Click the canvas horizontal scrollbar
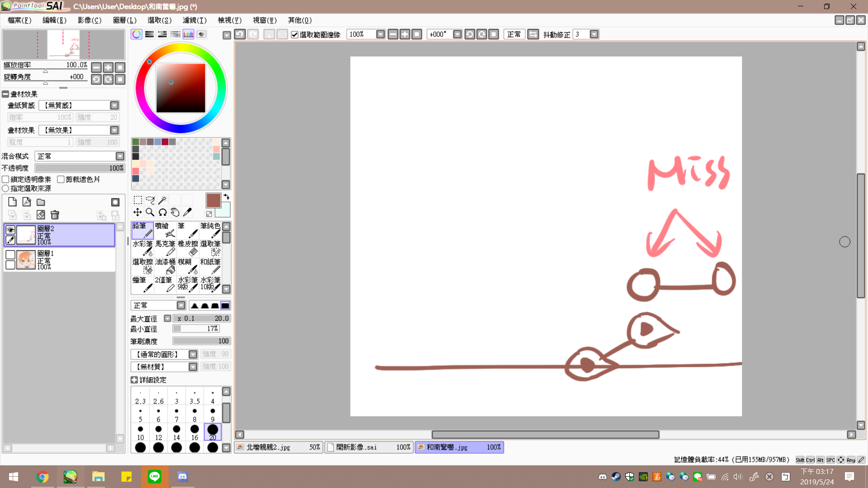The image size is (868, 488). [x=545, y=434]
